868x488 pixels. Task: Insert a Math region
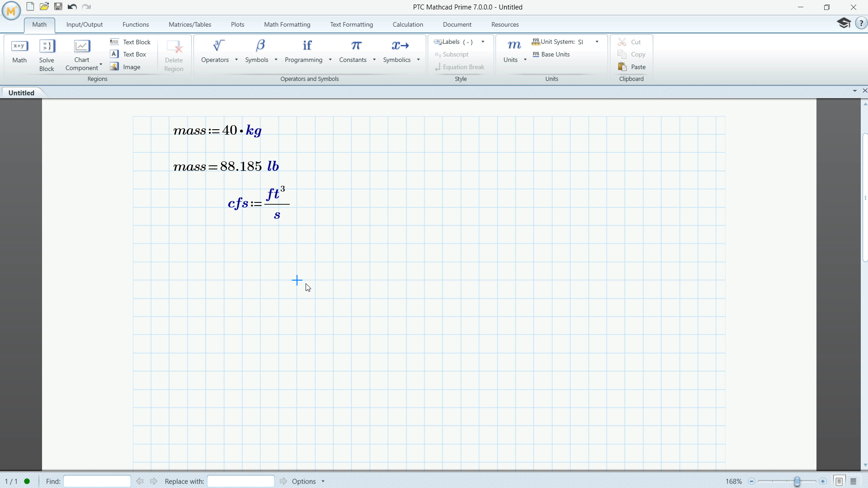click(19, 52)
